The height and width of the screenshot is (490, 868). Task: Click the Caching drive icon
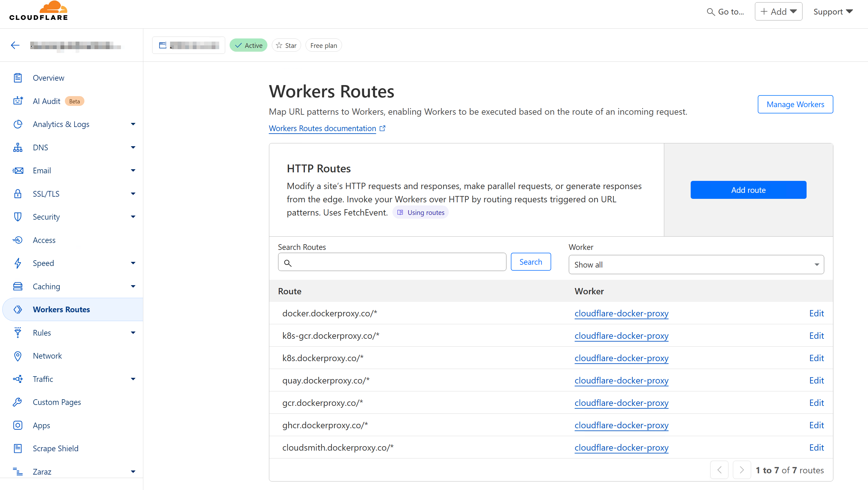18,286
